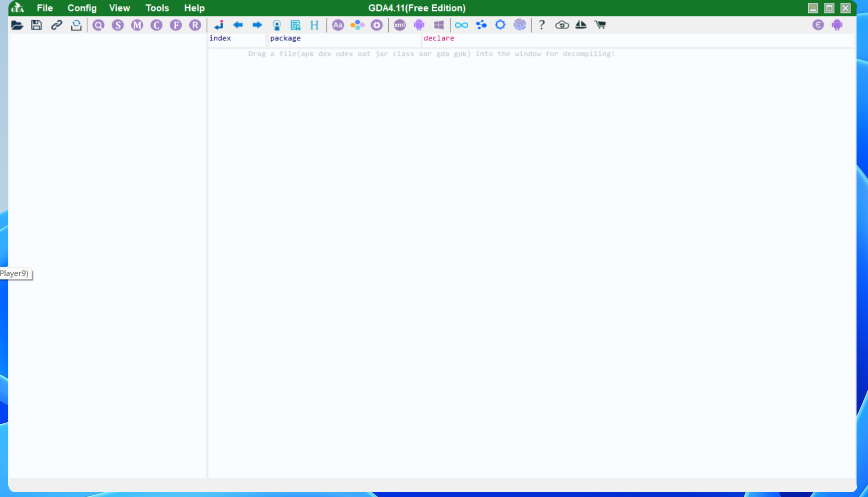The image size is (868, 497).
Task: Click the rightmost Android robot icon
Action: [x=837, y=25]
